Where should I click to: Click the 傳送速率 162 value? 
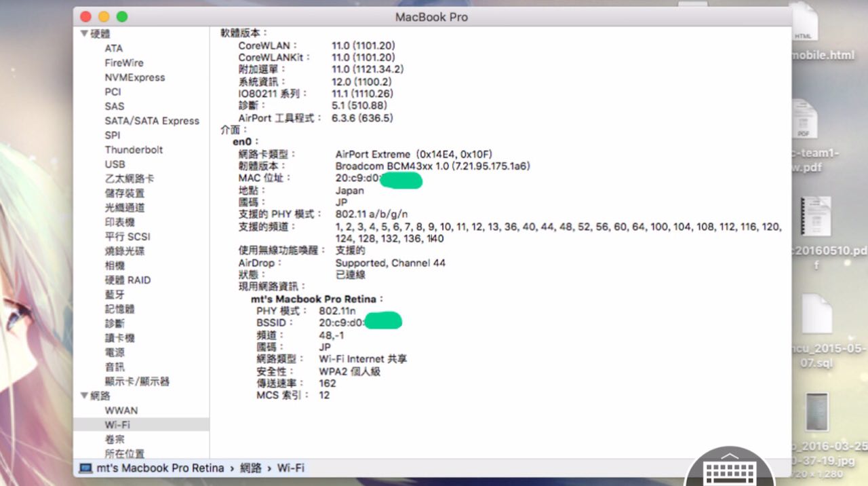328,383
